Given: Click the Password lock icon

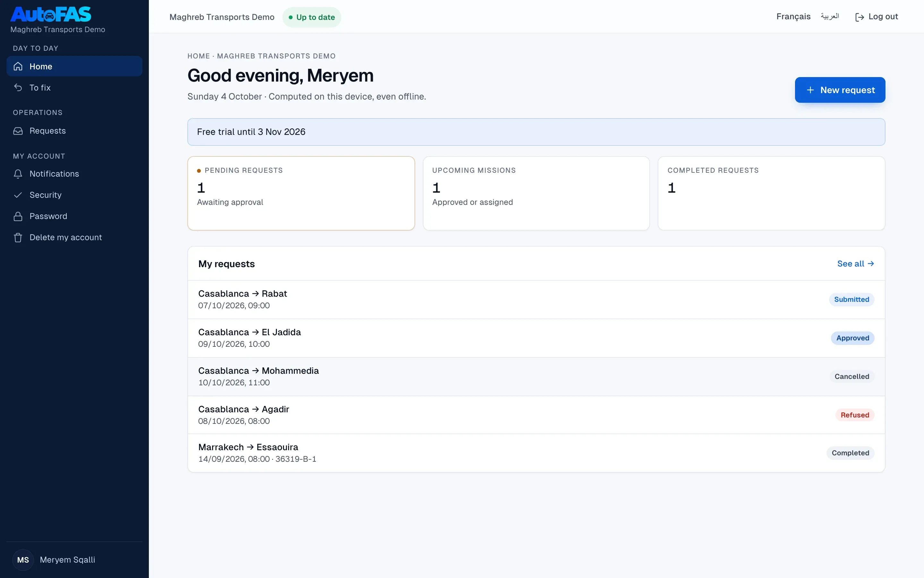Looking at the screenshot, I should tap(18, 216).
